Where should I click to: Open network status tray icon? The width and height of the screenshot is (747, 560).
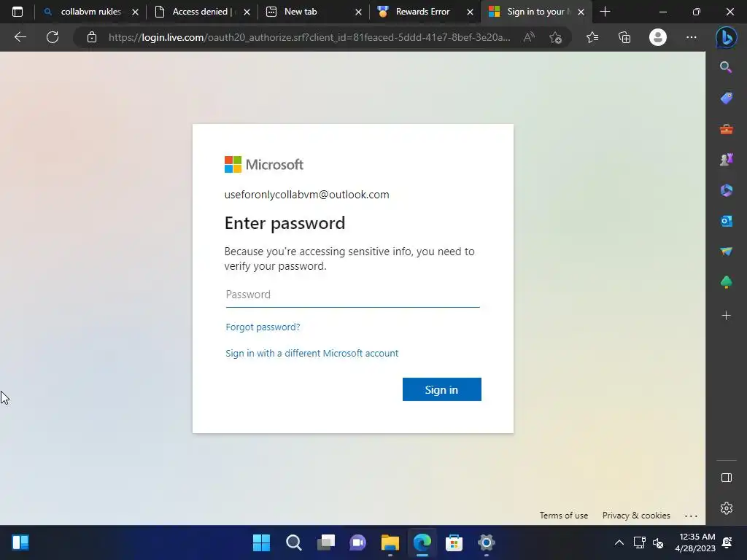(639, 542)
